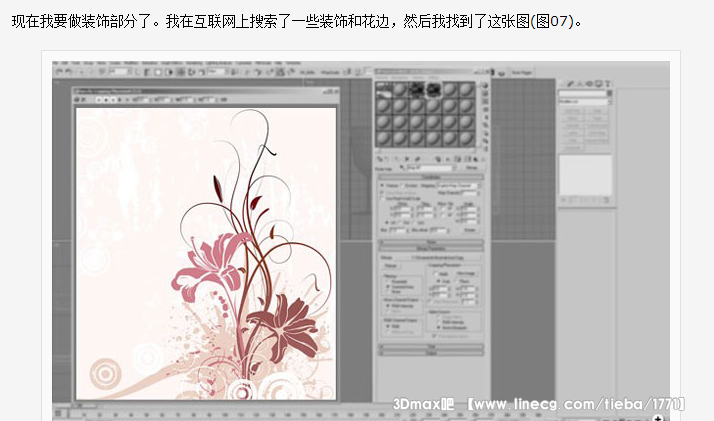The height and width of the screenshot is (421, 714).
Task: Open the Edit menu in 3ds Max
Action: (x=65, y=63)
